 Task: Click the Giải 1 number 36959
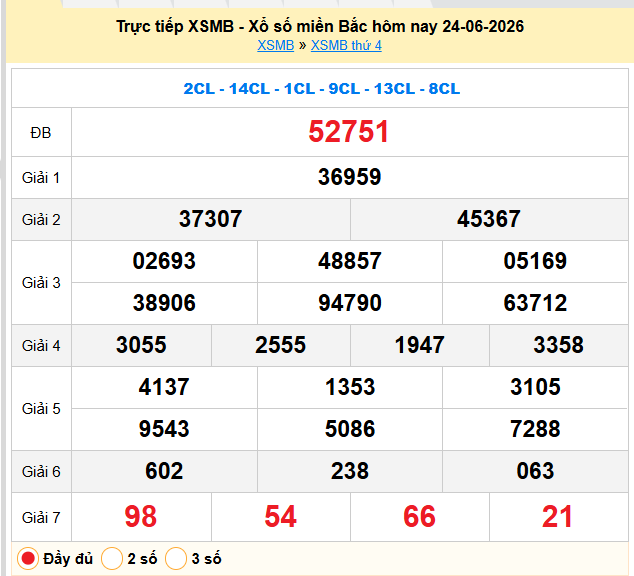349,177
